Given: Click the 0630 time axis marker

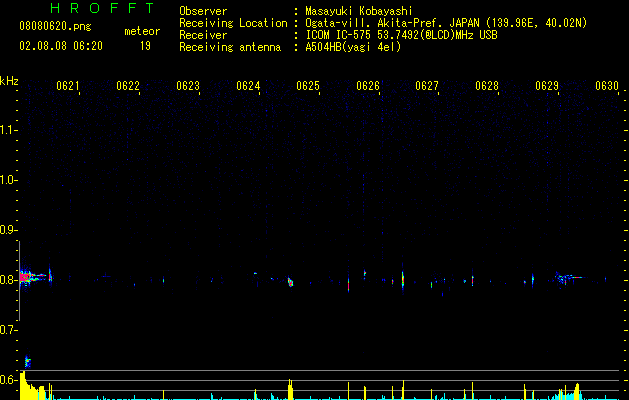Looking at the screenshot, I should tap(607, 86).
